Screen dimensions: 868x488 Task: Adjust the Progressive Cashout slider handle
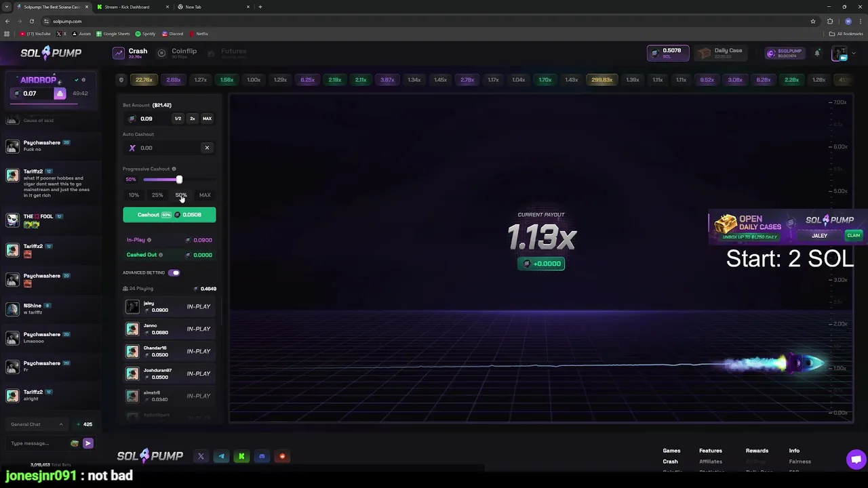(x=179, y=180)
